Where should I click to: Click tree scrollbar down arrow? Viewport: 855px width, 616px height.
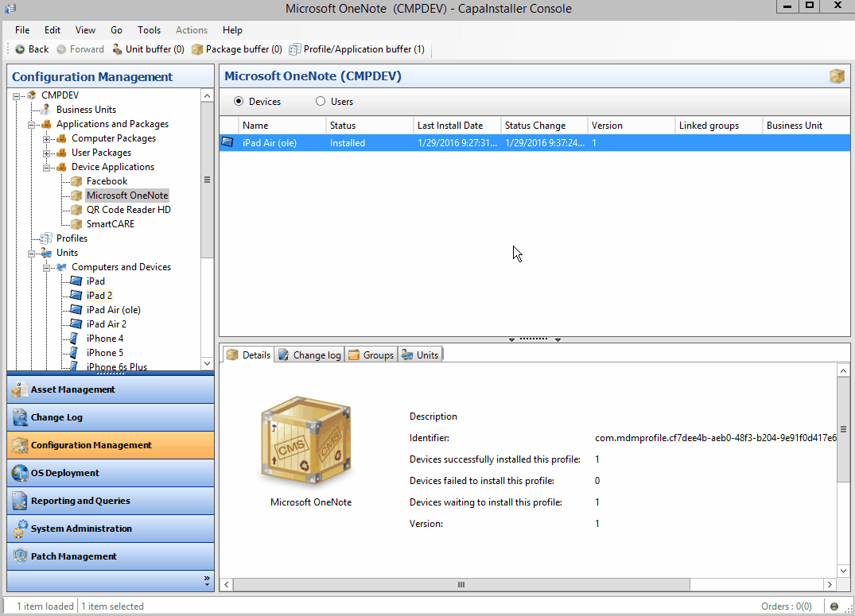click(208, 363)
